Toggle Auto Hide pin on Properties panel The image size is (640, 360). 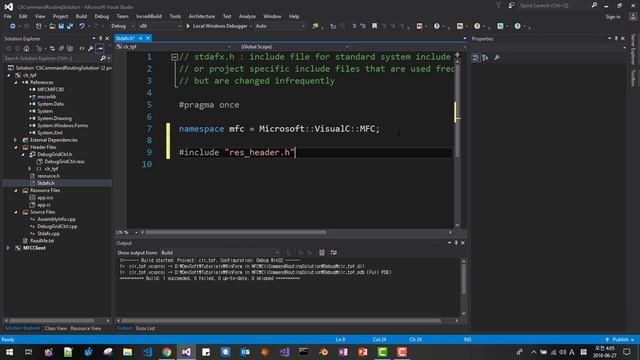616,39
